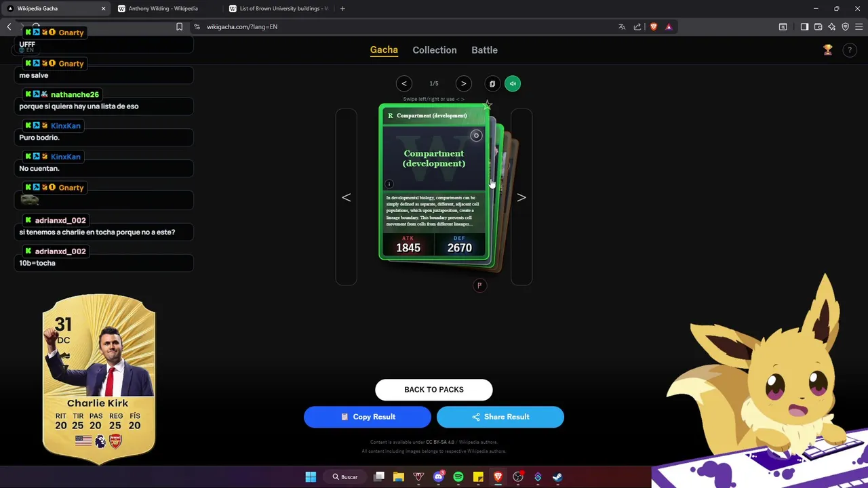
Task: Click the 1/5 card counter
Action: coord(434,83)
